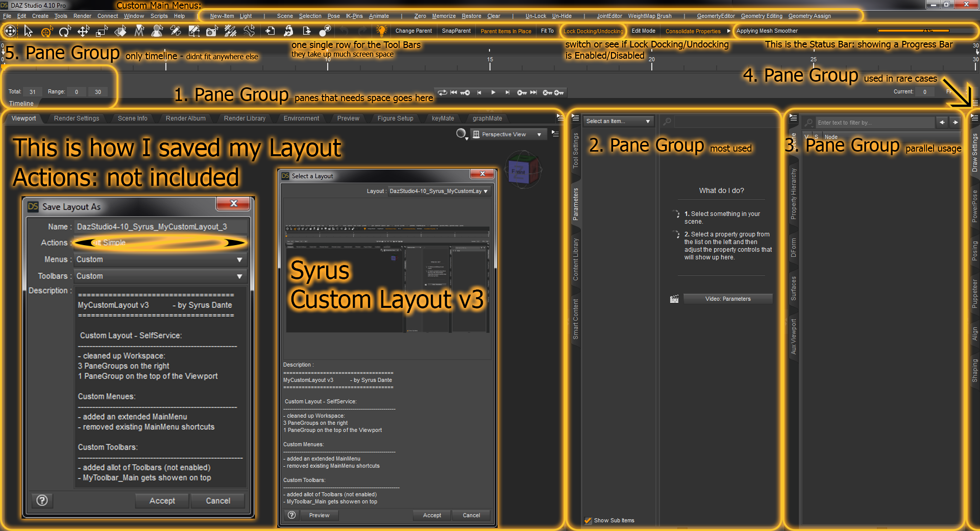Step to next frame

pyautogui.click(x=507, y=92)
